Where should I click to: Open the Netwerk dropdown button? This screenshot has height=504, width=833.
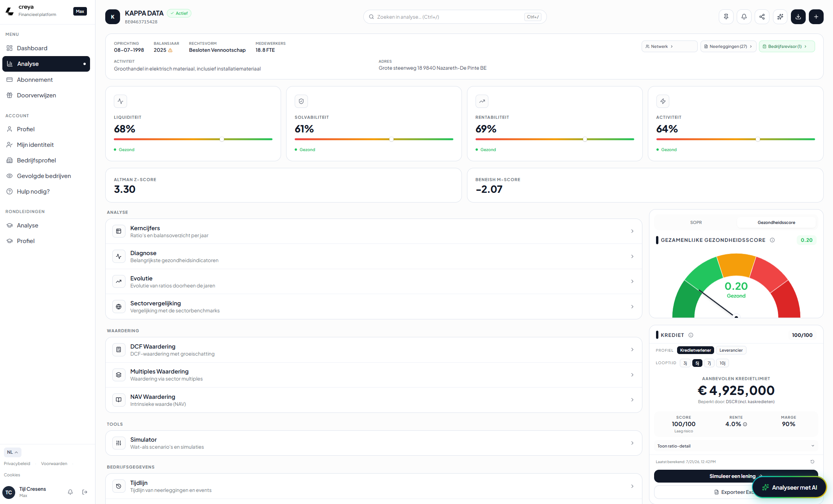point(669,46)
